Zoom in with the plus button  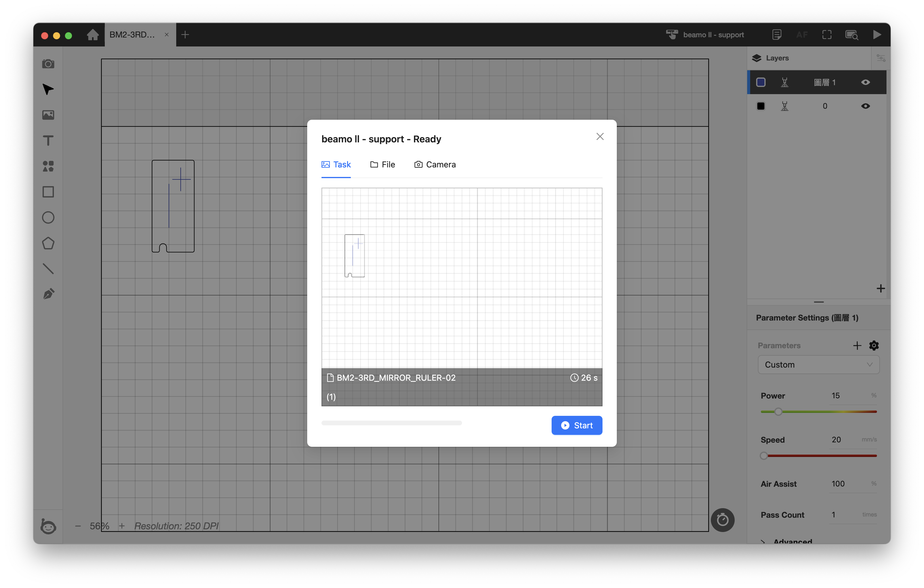122,526
